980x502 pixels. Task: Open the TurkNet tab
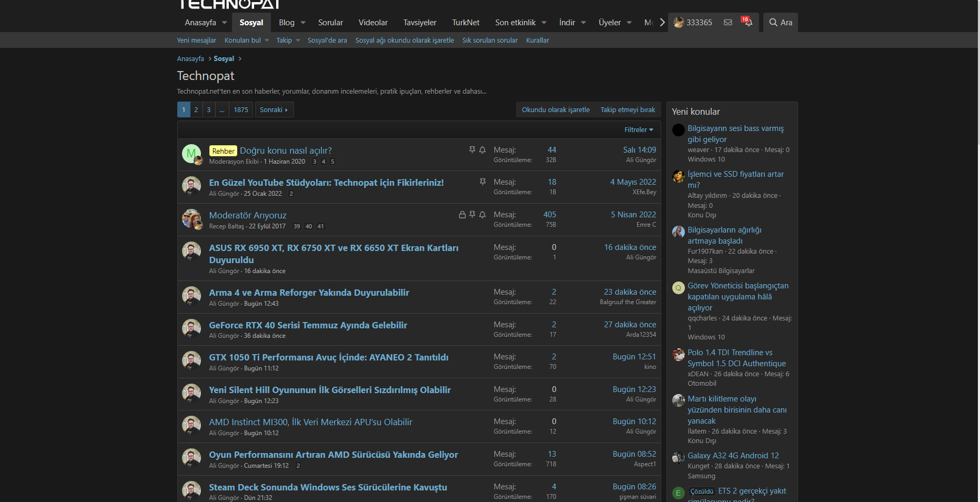[x=466, y=23]
